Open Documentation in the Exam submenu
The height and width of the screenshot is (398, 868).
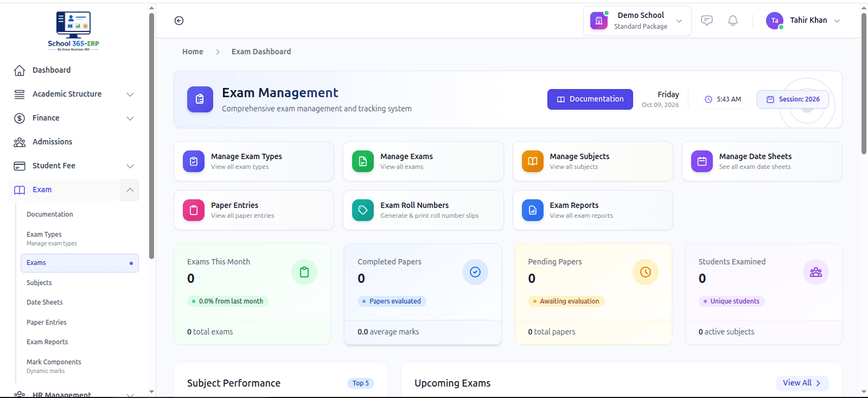50,214
